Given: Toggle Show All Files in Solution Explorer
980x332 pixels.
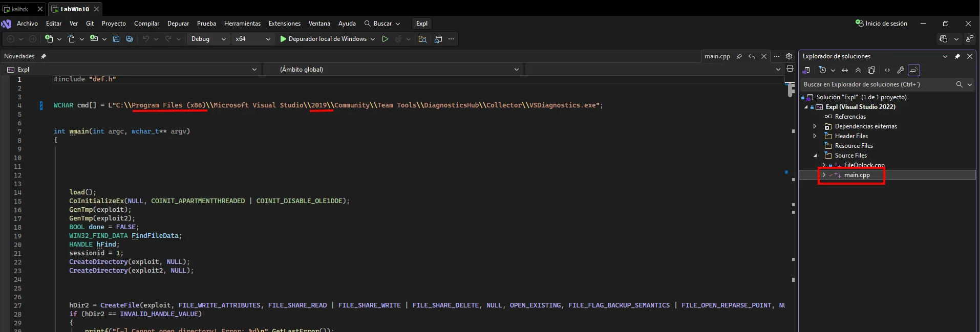Looking at the screenshot, I should click(x=871, y=70).
